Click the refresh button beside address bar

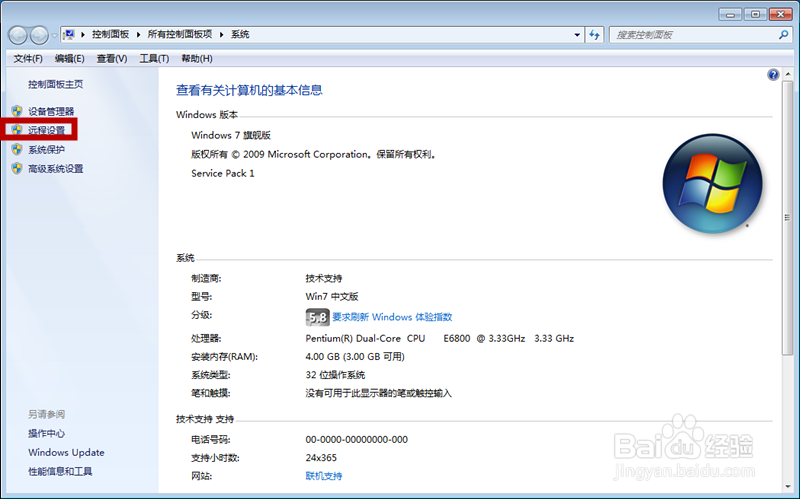[594, 35]
